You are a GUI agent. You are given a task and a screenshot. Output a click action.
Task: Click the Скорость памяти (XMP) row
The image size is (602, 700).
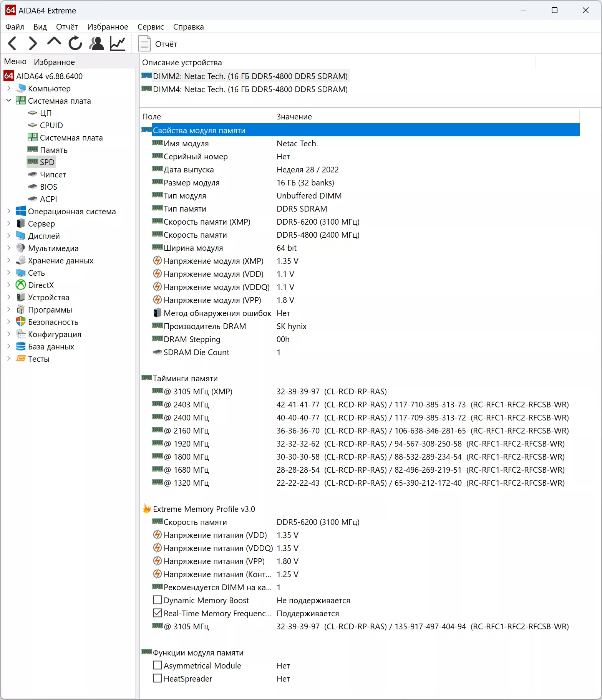pos(360,222)
